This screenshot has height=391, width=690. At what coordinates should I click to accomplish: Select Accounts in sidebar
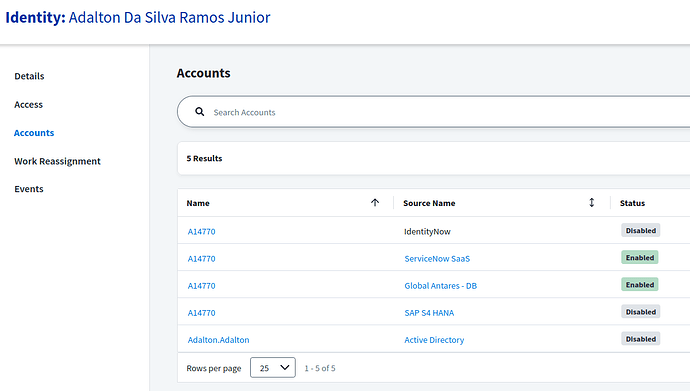(34, 133)
